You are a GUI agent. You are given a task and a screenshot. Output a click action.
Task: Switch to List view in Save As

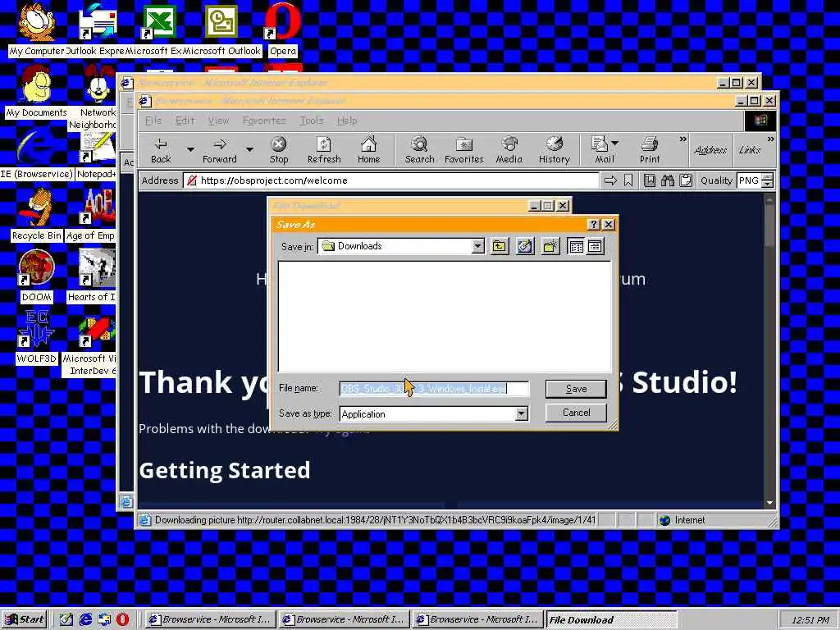577,246
